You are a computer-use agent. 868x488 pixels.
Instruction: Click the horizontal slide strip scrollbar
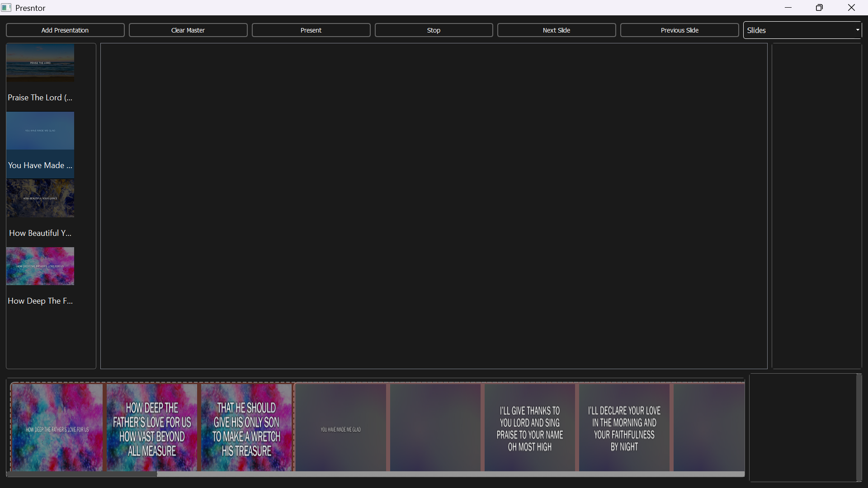click(81, 474)
